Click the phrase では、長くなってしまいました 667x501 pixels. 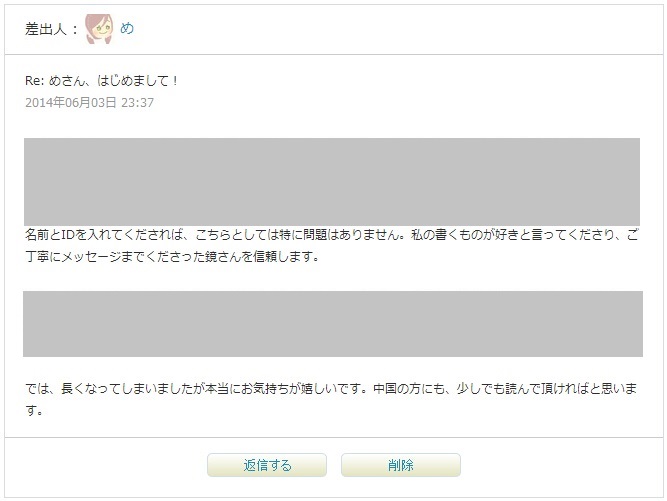[109, 388]
